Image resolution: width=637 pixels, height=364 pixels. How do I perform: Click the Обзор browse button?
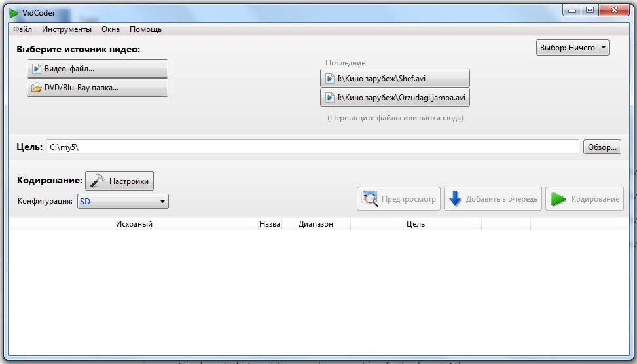[602, 147]
